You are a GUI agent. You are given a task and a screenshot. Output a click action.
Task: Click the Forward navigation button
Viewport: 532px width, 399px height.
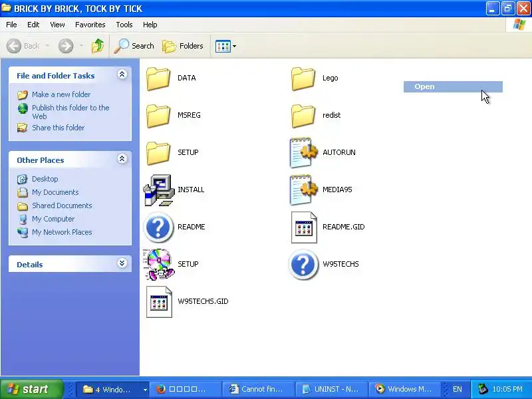[x=66, y=46]
